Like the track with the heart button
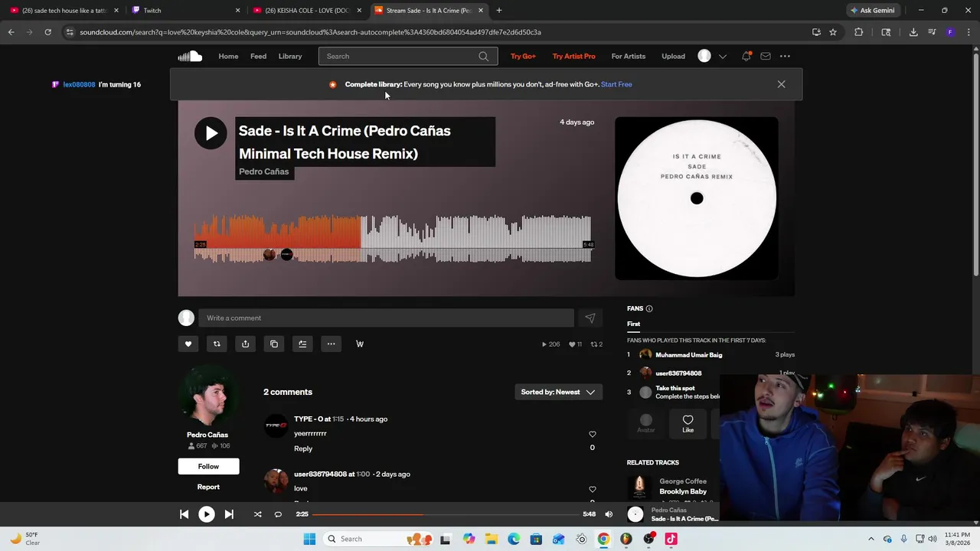Viewport: 980px width, 551px height. pyautogui.click(x=188, y=344)
